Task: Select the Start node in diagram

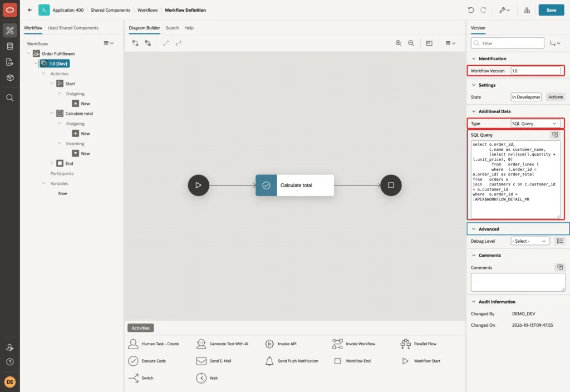Action: point(199,185)
